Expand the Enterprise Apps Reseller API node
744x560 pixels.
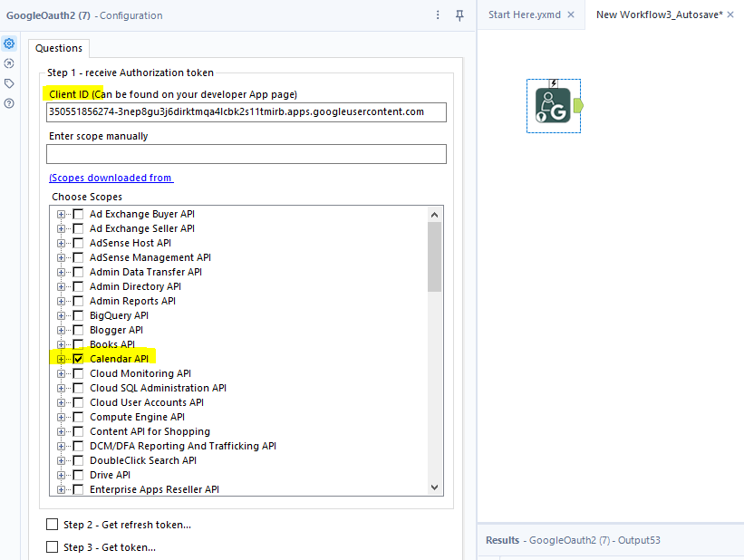click(x=61, y=489)
